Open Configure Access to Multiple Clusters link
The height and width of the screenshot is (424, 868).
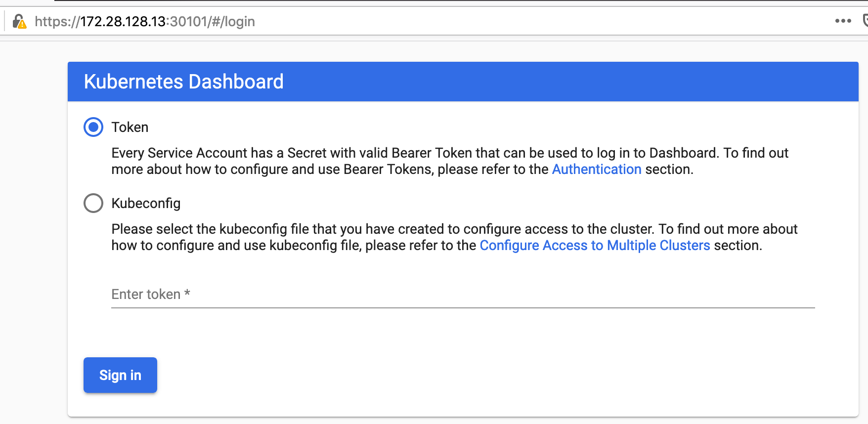click(x=594, y=246)
